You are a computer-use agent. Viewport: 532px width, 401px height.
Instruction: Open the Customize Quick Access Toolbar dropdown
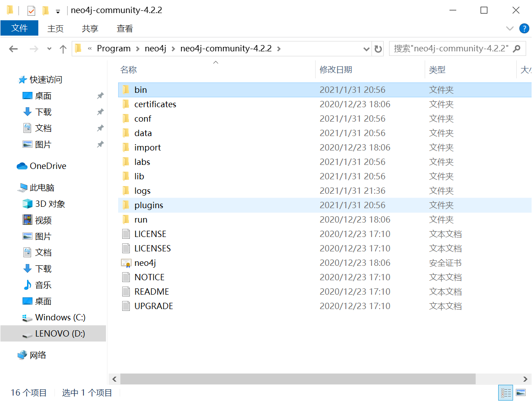58,12
